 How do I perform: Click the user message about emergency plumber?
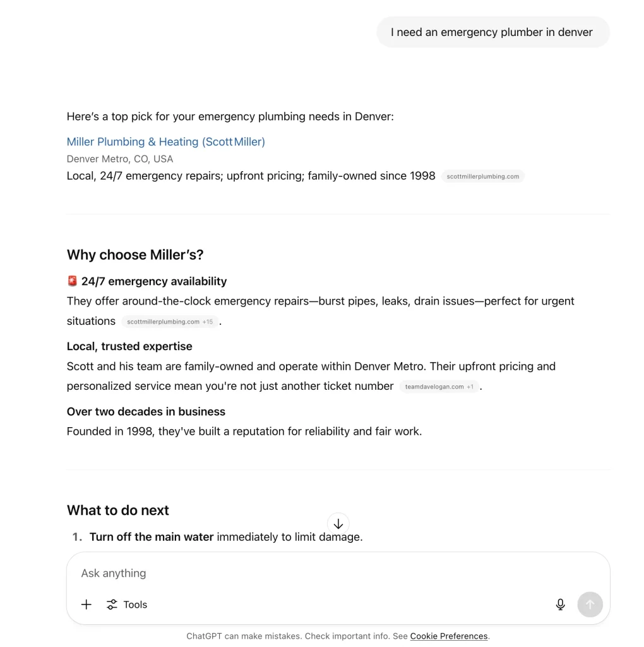point(492,32)
